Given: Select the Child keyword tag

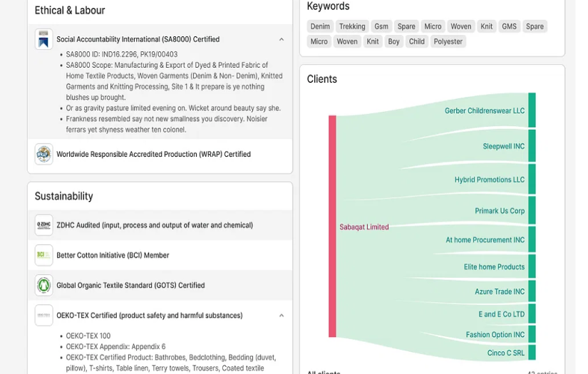Looking at the screenshot, I should [417, 41].
